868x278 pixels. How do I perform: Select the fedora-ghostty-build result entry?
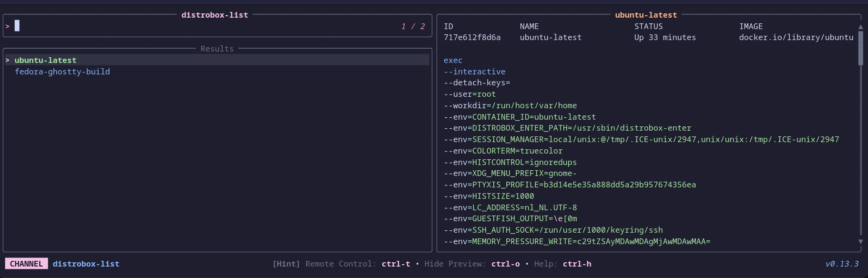62,72
